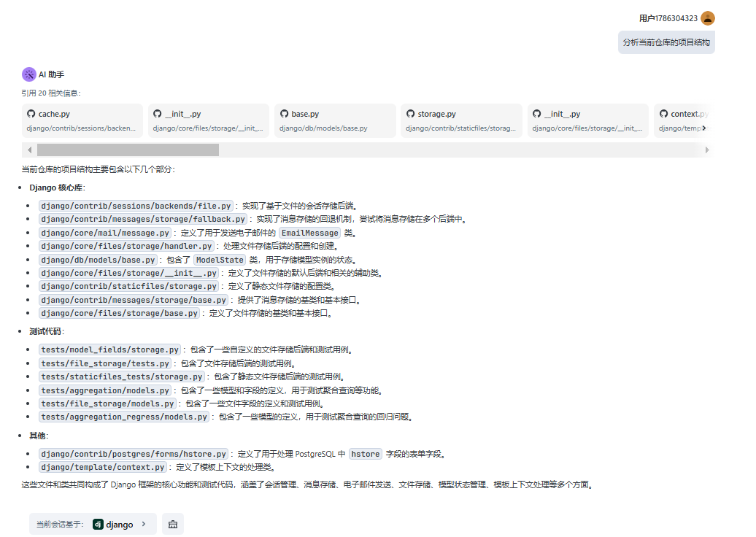Expand the django repository selector chevron
This screenshot has width=756, height=537.
pyautogui.click(x=144, y=524)
